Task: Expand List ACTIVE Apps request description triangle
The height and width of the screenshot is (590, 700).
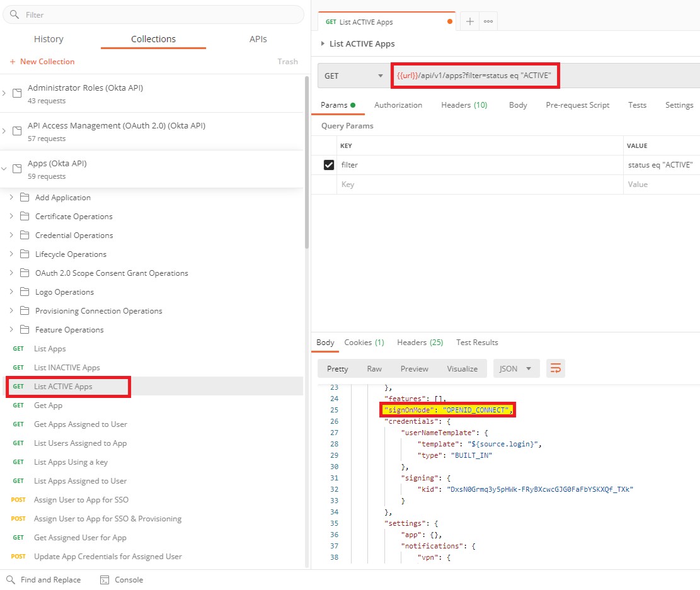Action: pyautogui.click(x=323, y=43)
